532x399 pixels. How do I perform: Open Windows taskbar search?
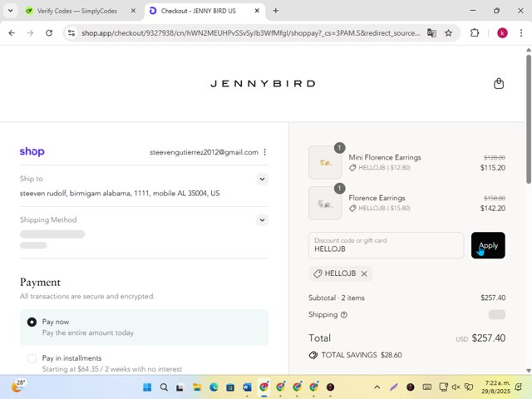pos(164,387)
